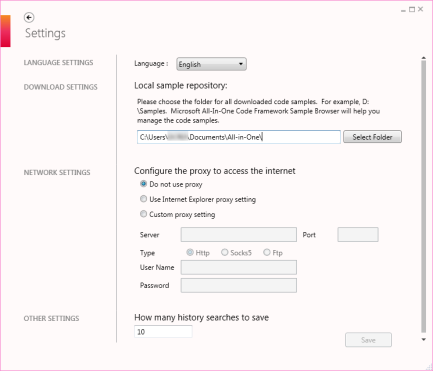Click the User Name input field
The height and width of the screenshot is (371, 433).
pyautogui.click(x=239, y=267)
